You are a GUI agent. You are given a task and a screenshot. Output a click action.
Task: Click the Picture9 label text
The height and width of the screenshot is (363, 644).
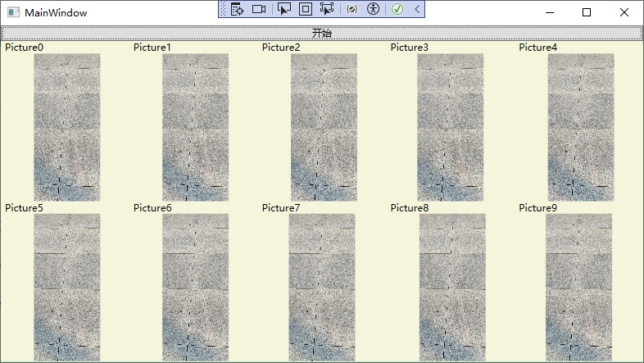pos(538,208)
